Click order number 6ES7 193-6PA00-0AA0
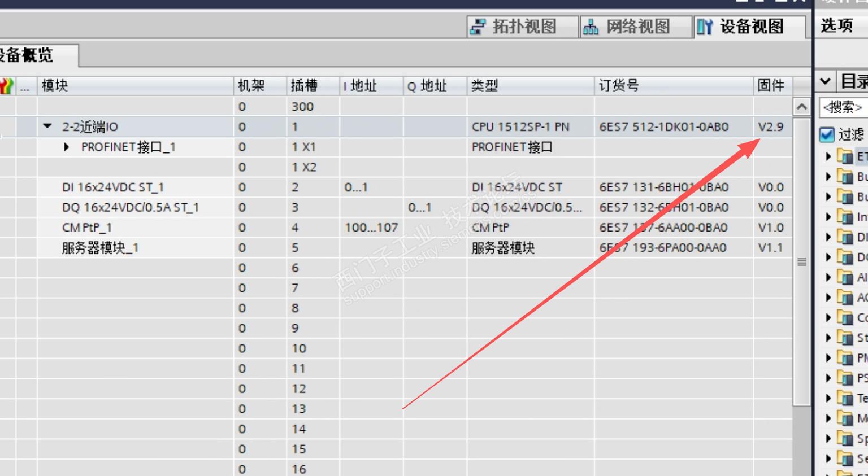868x476 pixels. [x=663, y=248]
